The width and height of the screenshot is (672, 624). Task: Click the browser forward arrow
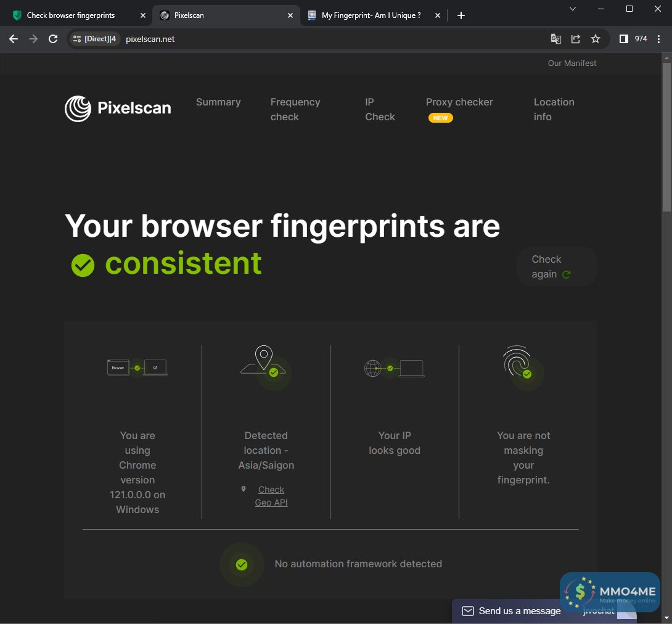(33, 39)
